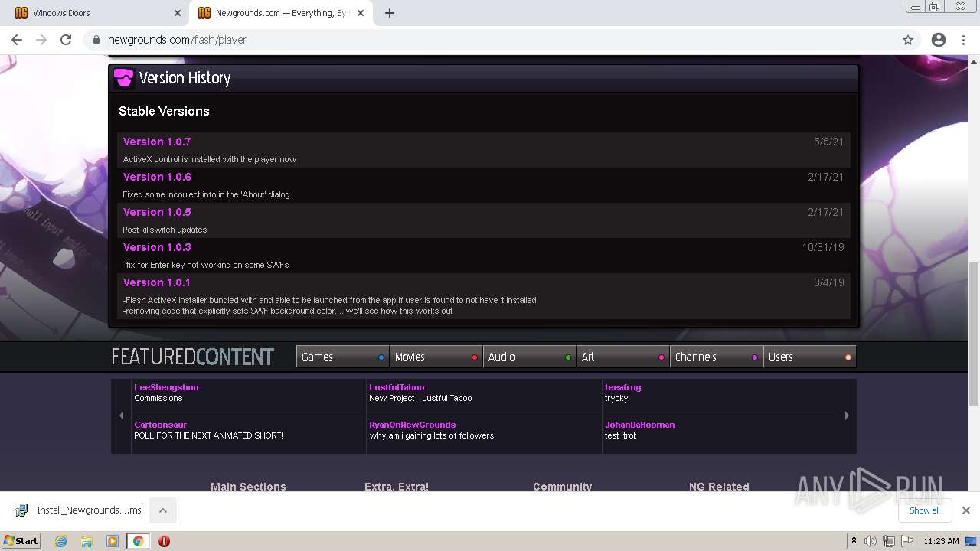
Task: Open volume control in system tray
Action: click(871, 541)
